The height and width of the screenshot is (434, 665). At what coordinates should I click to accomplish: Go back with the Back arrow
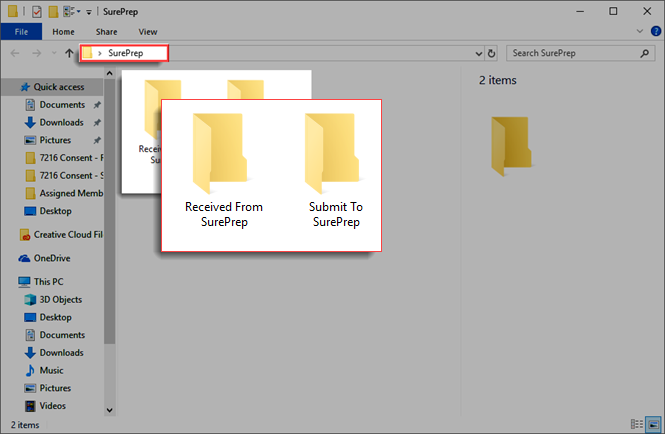(x=15, y=53)
